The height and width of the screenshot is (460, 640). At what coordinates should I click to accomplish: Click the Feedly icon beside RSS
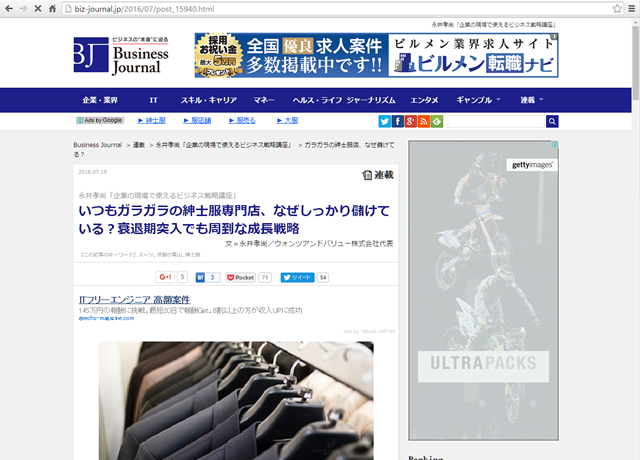tap(436, 121)
